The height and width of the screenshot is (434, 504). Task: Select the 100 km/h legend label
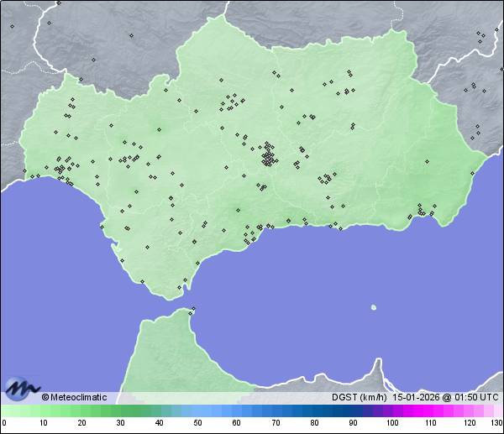391,423
